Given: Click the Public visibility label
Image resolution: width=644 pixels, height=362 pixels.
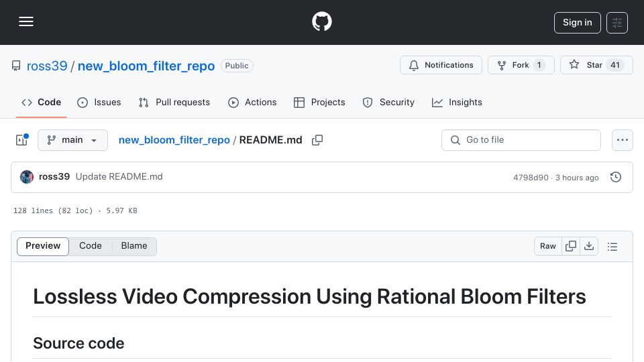Looking at the screenshot, I should click(237, 66).
